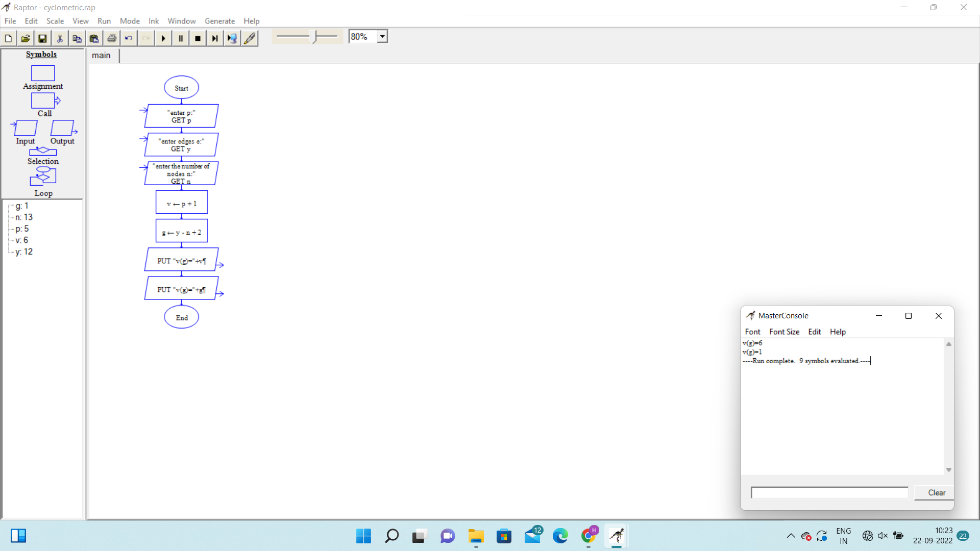This screenshot has height=551, width=980.
Task: Select the Loop symbol
Action: point(43,177)
